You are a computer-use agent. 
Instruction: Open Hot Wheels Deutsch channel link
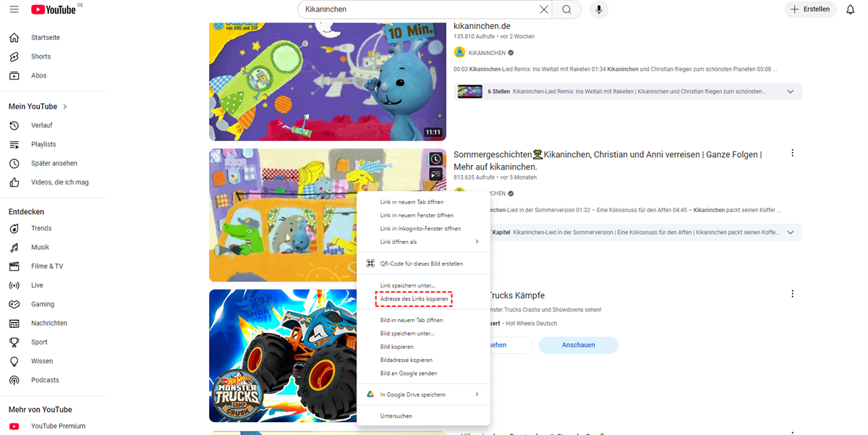[532, 324]
